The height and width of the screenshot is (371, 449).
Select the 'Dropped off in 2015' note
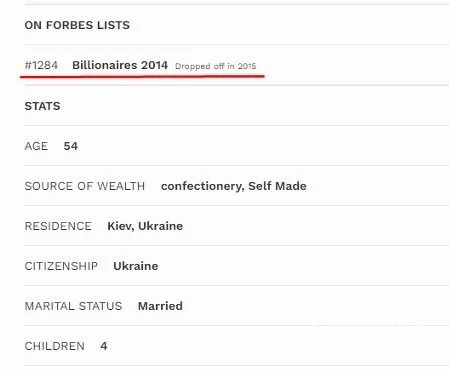[x=216, y=66]
